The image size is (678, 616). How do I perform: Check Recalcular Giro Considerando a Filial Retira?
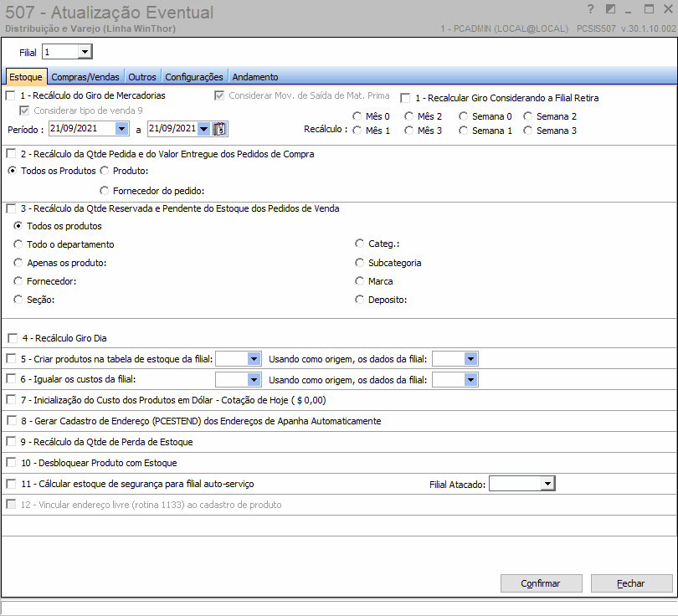click(x=405, y=98)
